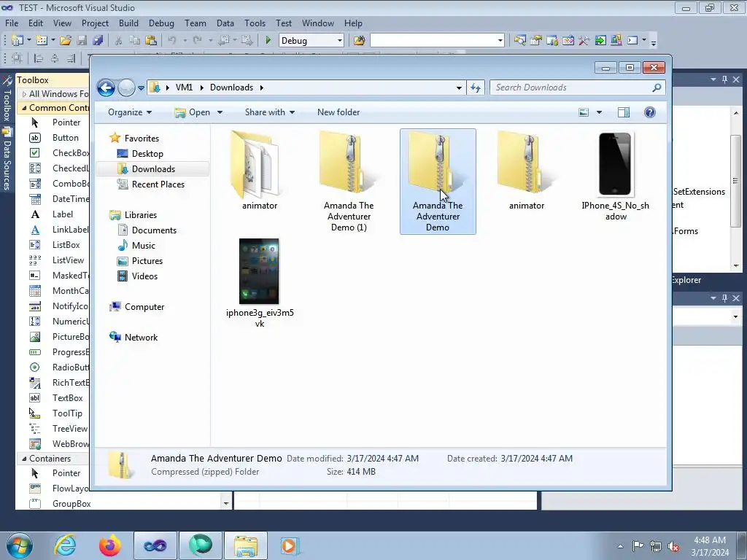Click the Save All toolbar icon
This screenshot has height=560, width=747.
(x=98, y=41)
